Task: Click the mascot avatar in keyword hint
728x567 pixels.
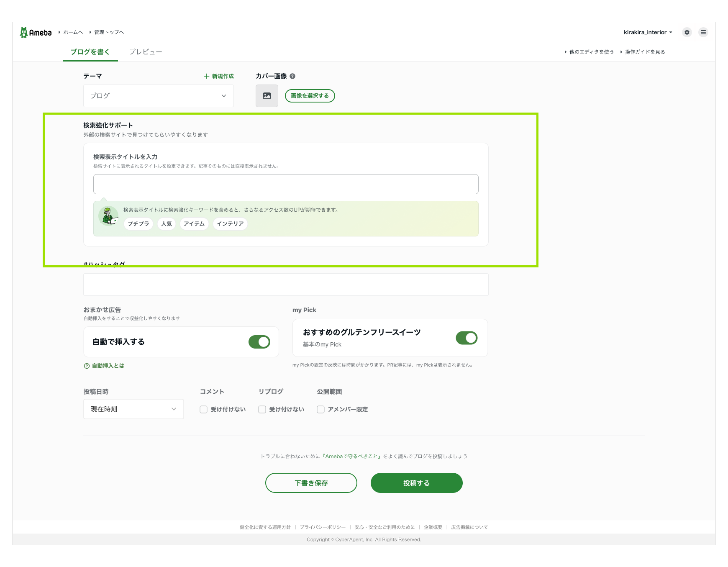Action: pos(109,216)
